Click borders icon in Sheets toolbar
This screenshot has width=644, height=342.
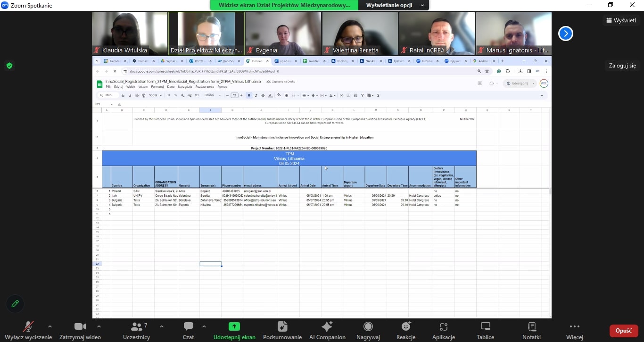coord(286,95)
